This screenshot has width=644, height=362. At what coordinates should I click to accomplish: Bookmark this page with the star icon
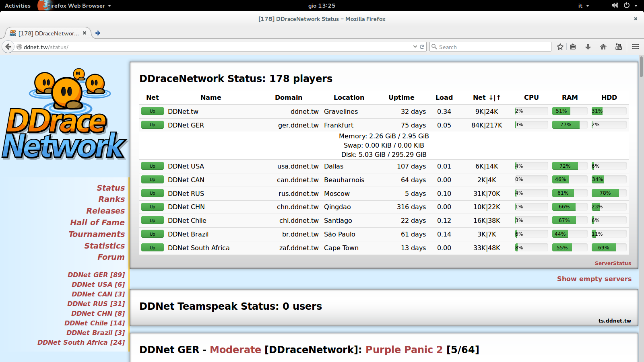coord(560,47)
